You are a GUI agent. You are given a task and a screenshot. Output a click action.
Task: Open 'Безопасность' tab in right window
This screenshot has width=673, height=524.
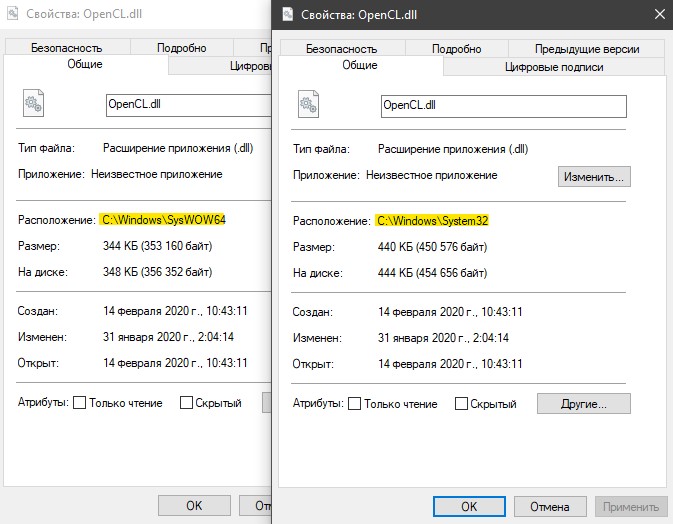(x=342, y=49)
